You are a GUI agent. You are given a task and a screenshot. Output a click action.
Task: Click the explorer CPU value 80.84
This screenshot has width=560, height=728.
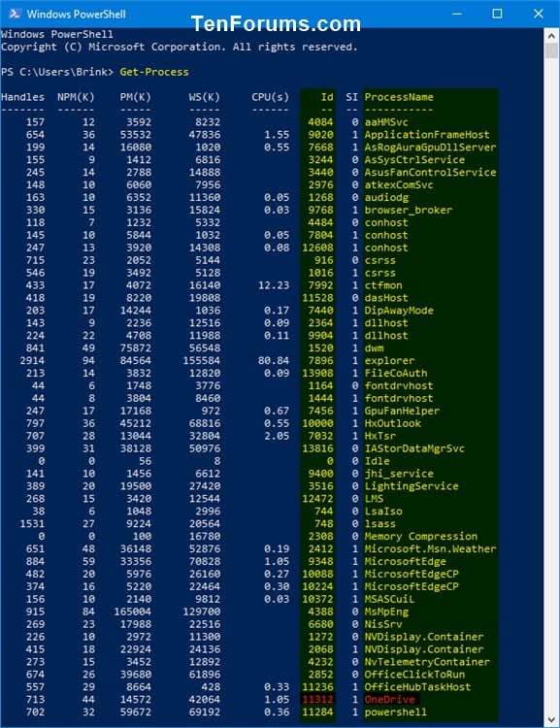pyautogui.click(x=274, y=360)
